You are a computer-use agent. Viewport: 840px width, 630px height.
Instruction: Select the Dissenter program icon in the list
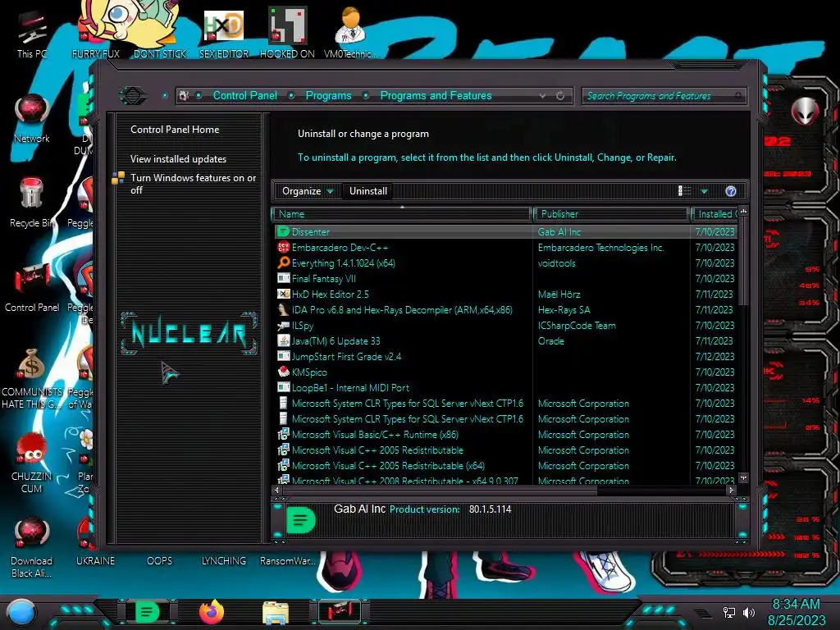click(x=283, y=232)
